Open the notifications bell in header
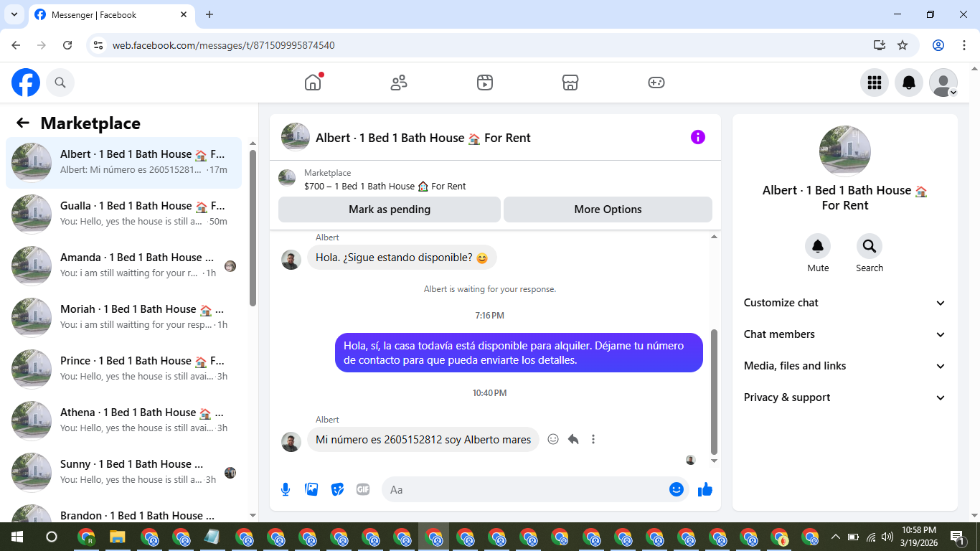 [x=909, y=83]
